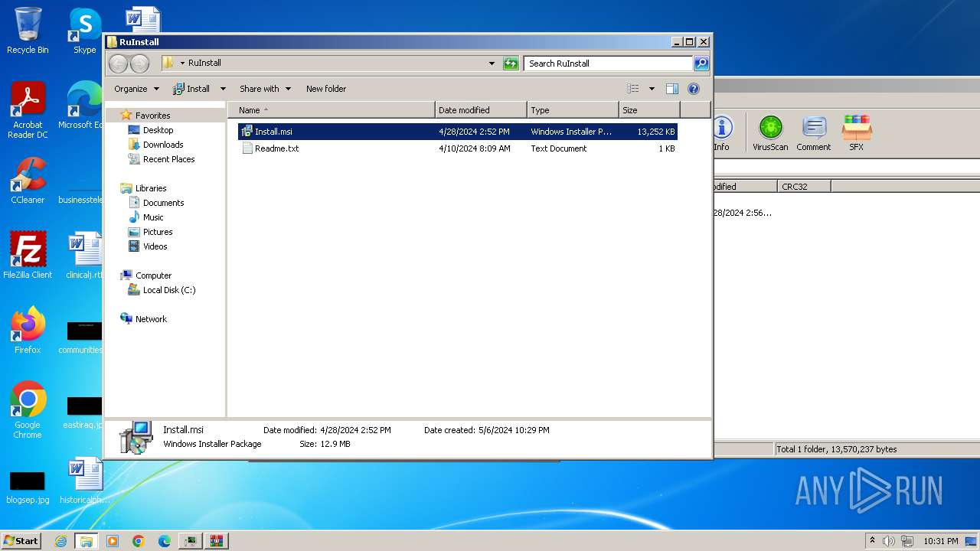Change the view layout icon
Screen dimensions: 980x551
(x=633, y=89)
